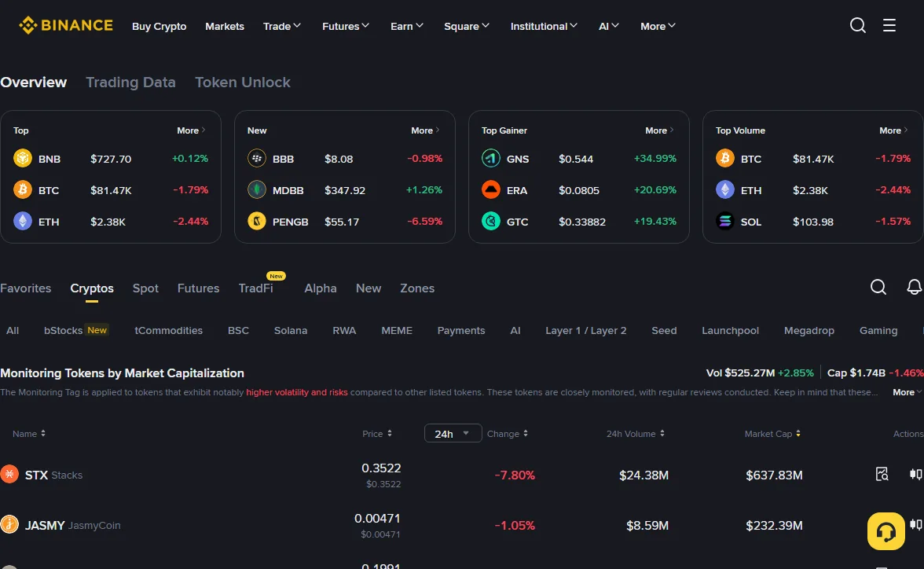The height and width of the screenshot is (569, 924).
Task: Click the JASMY coin icon
Action: click(9, 524)
